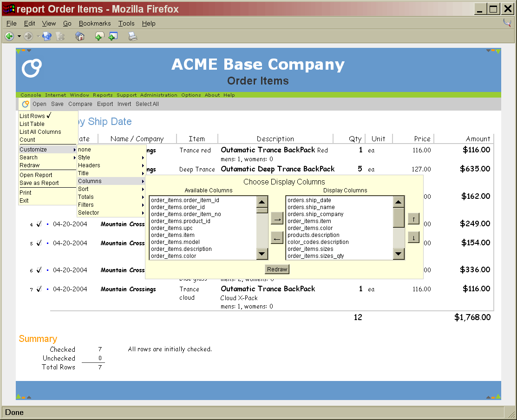Select order_items.upc in Available Columns
The width and height of the screenshot is (517, 420).
pyautogui.click(x=172, y=228)
